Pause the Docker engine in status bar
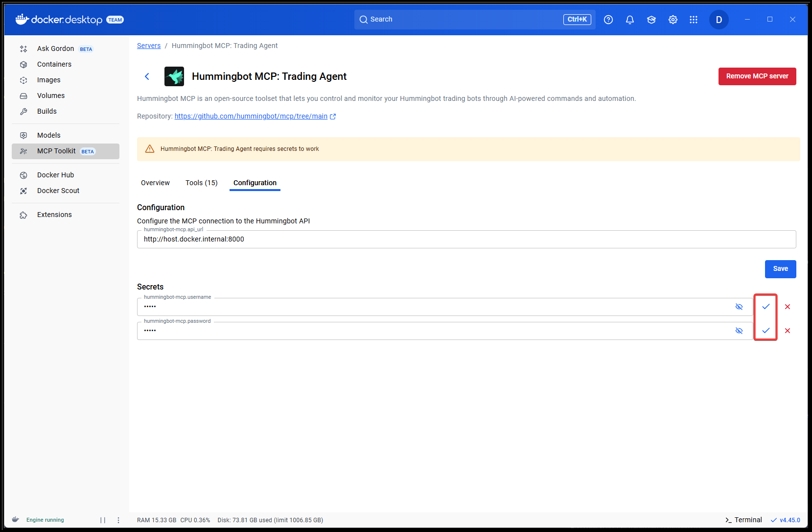The height and width of the screenshot is (532, 812). (103, 520)
